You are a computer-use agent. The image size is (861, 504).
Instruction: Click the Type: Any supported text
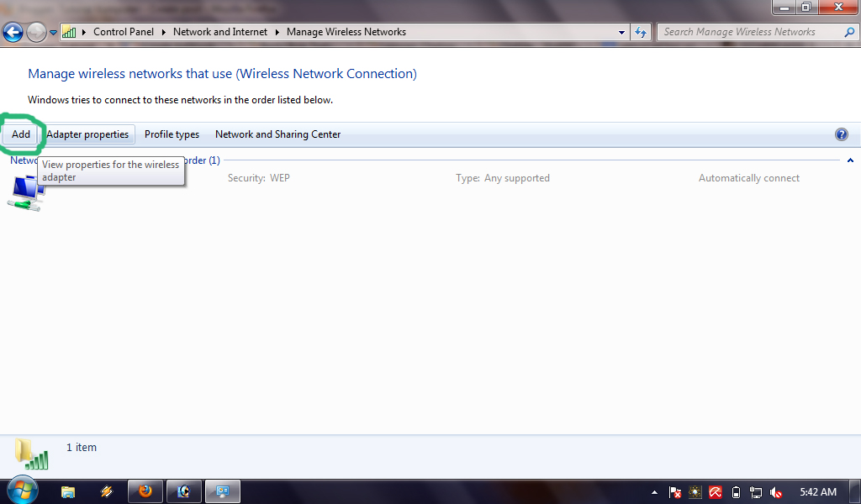click(x=503, y=178)
